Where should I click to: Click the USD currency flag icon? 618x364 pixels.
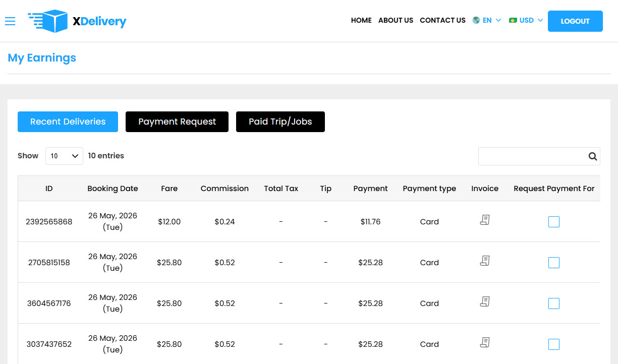tap(513, 20)
